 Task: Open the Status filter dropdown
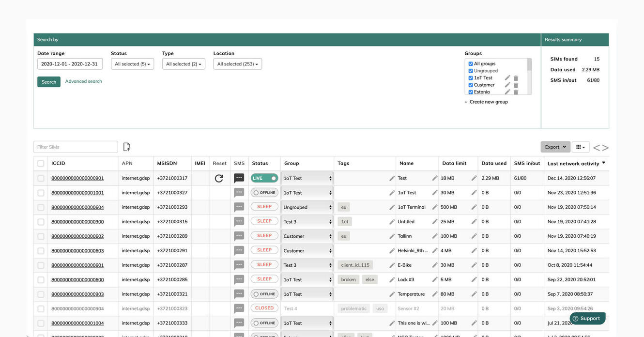(x=132, y=64)
